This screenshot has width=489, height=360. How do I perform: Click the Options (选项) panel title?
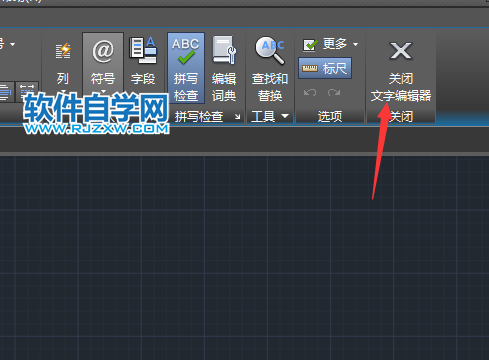tap(330, 116)
